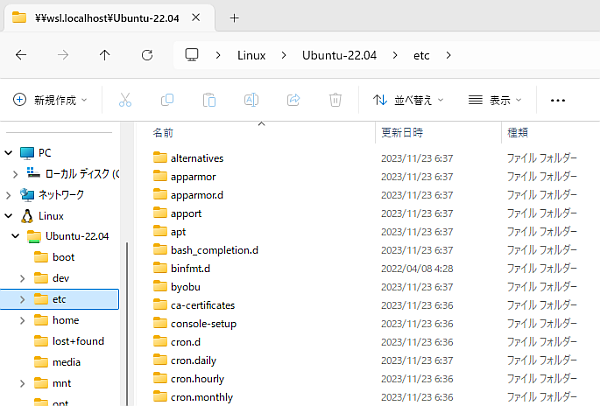Screen dimensions: 600x406
Task: Expand the dev folder tree node
Action: [22, 278]
